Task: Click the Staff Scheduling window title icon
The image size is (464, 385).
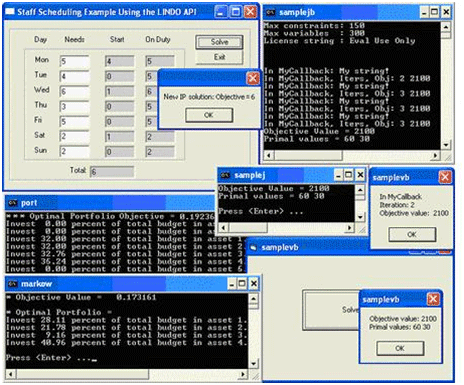Action: pyautogui.click(x=10, y=12)
